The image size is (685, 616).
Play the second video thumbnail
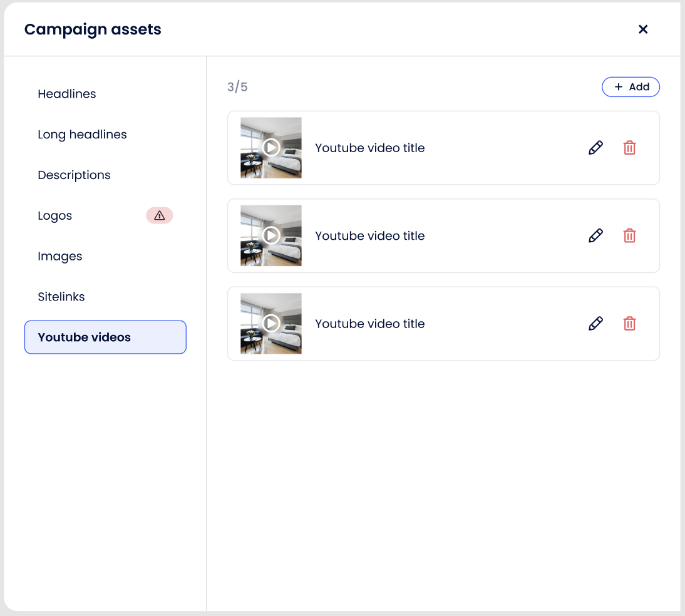[x=271, y=235]
